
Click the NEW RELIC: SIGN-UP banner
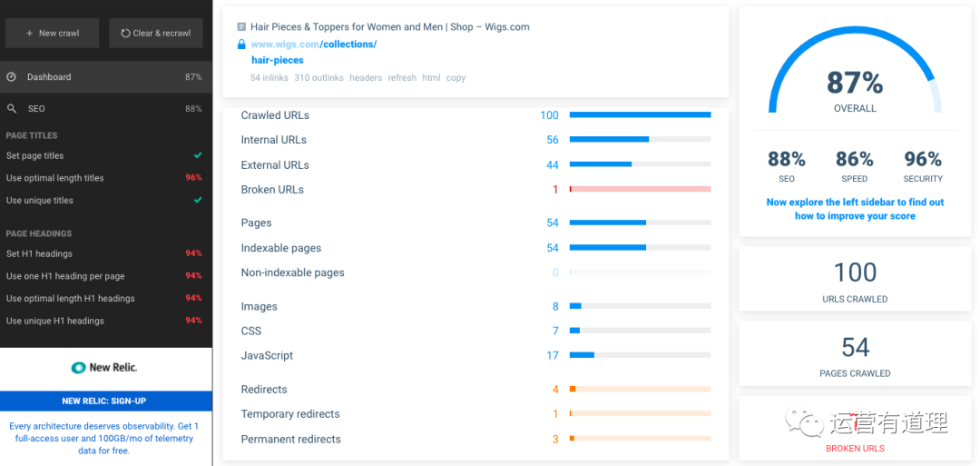104,401
